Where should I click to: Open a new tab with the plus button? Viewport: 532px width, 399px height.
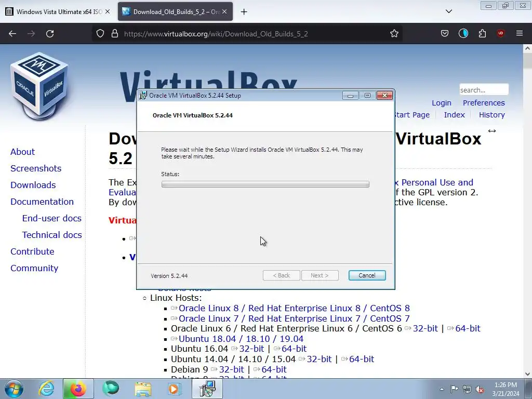pos(244,12)
